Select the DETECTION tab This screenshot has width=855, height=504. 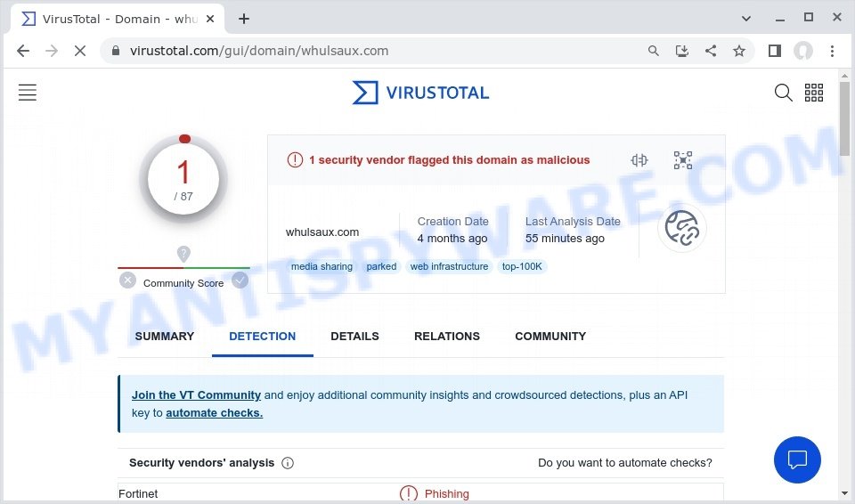click(x=262, y=336)
